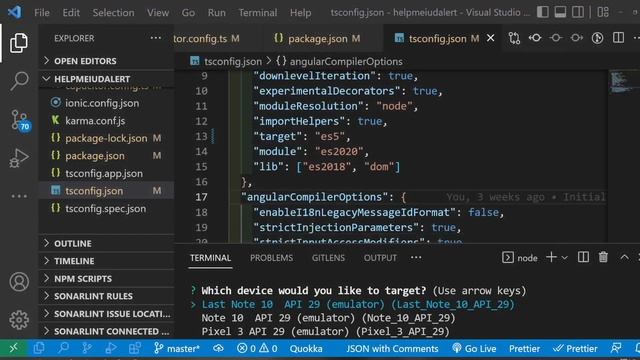Click the compare changes icon in editor toolbar
The image size is (640, 360).
514,38
